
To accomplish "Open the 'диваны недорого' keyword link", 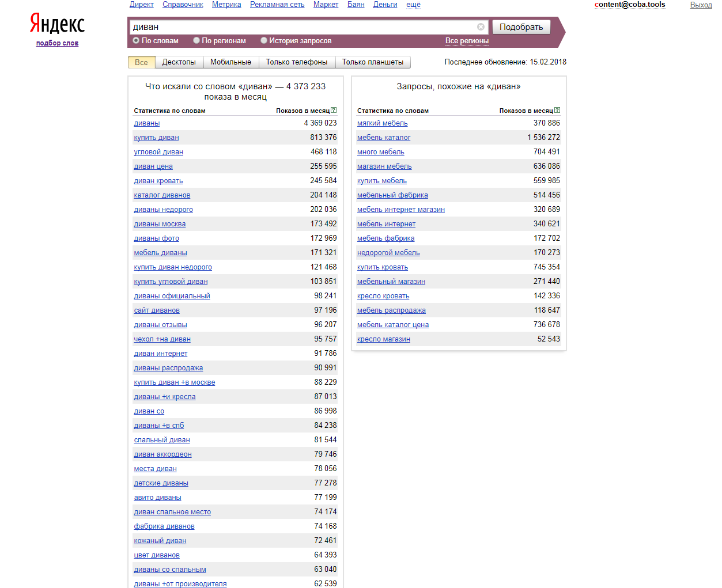I will [x=163, y=210].
